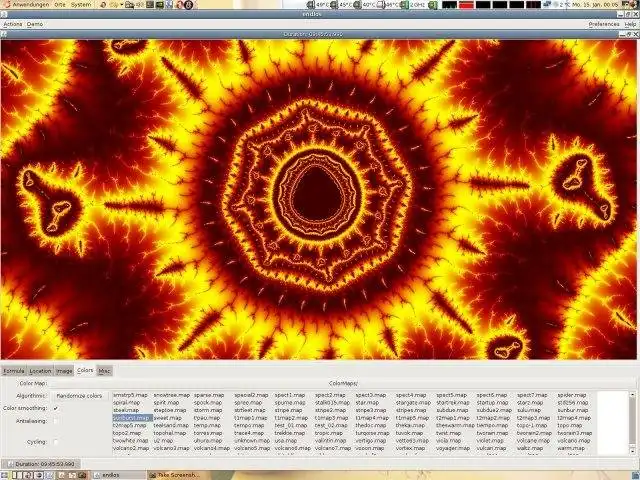Viewport: 640px width, 480px height.
Task: Enable the Cycling checkbox
Action: (56, 442)
